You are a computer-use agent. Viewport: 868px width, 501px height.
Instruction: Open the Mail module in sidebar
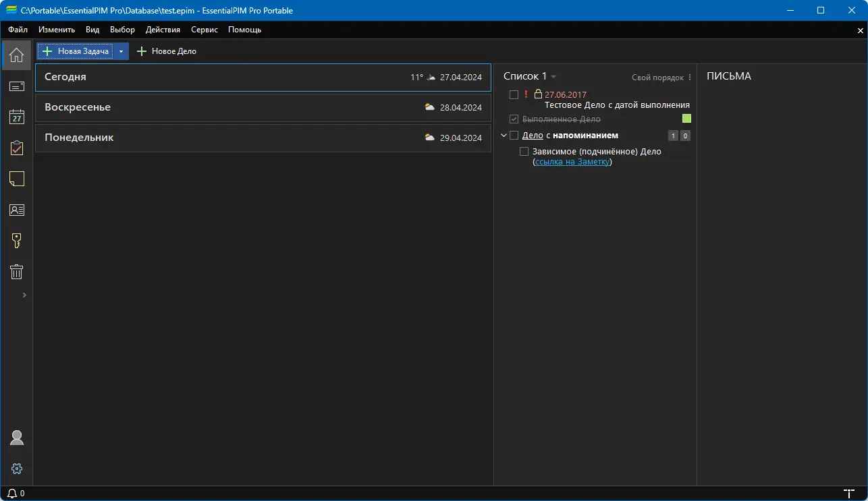(17, 86)
